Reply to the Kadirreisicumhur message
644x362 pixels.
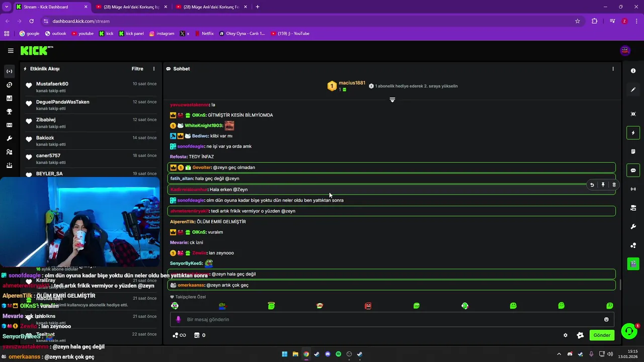592,185
